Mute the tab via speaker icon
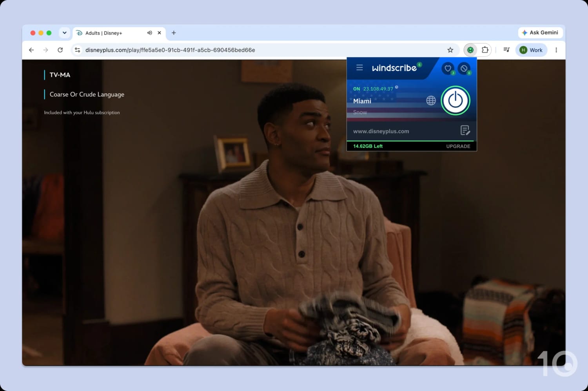The image size is (588, 391). point(149,33)
